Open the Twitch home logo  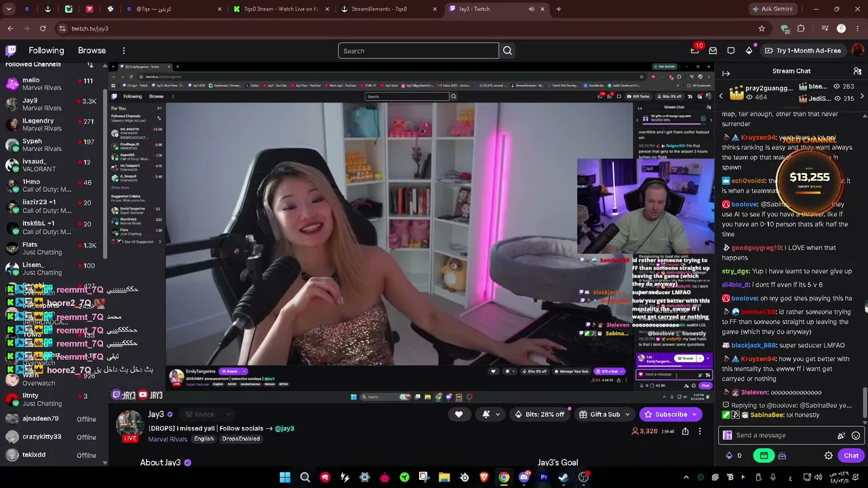pyautogui.click(x=11, y=50)
